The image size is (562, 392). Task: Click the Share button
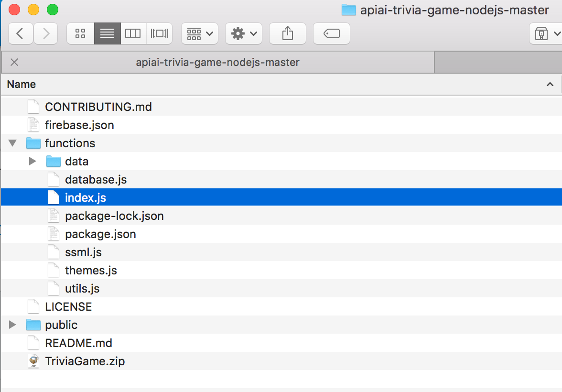(x=288, y=34)
